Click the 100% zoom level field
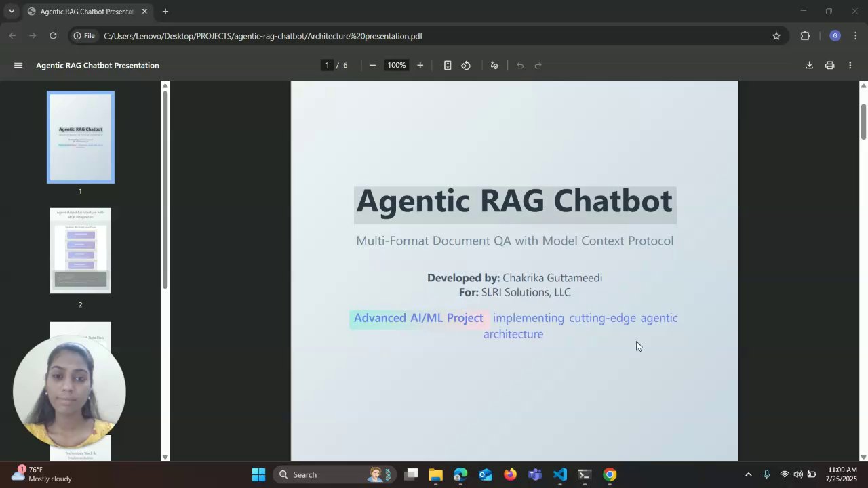868x488 pixels. [397, 66]
